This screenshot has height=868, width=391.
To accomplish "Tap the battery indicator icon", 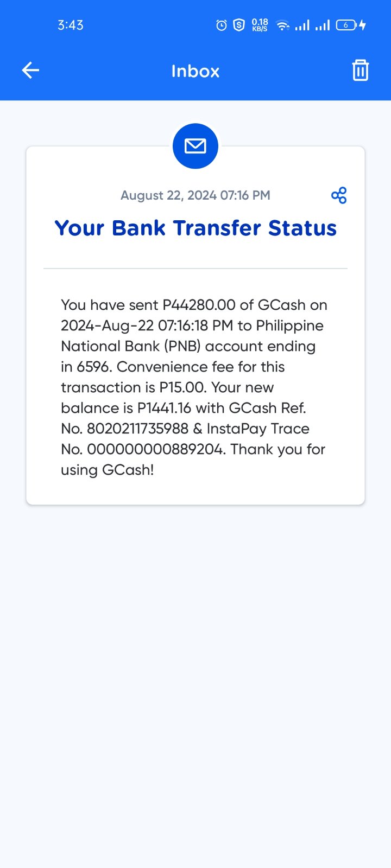I will click(x=346, y=25).
